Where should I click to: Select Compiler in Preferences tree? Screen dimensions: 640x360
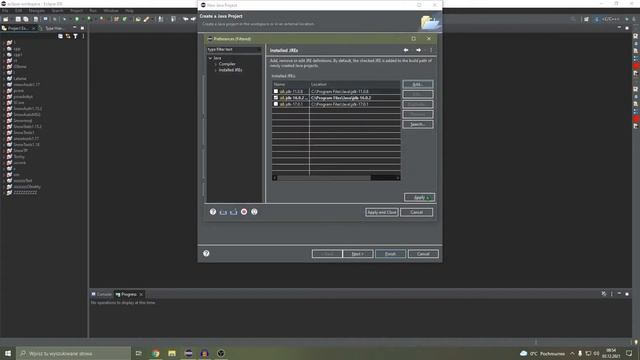(x=227, y=64)
